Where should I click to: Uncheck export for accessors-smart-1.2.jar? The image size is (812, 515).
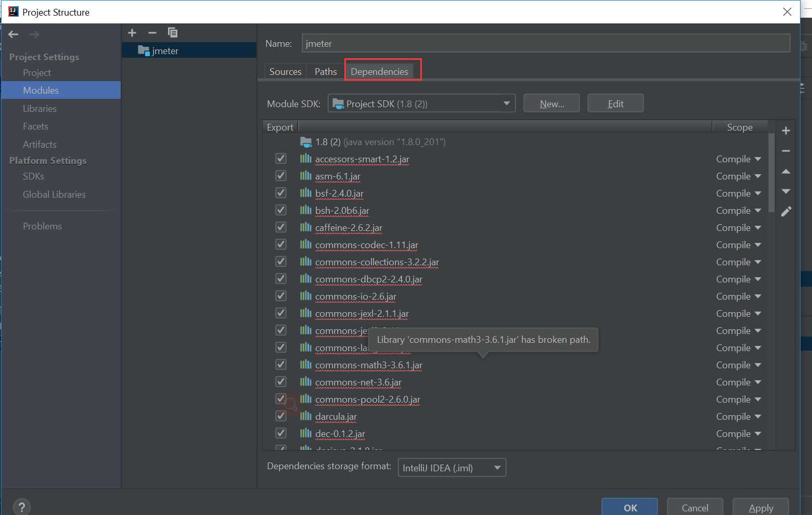coord(281,159)
